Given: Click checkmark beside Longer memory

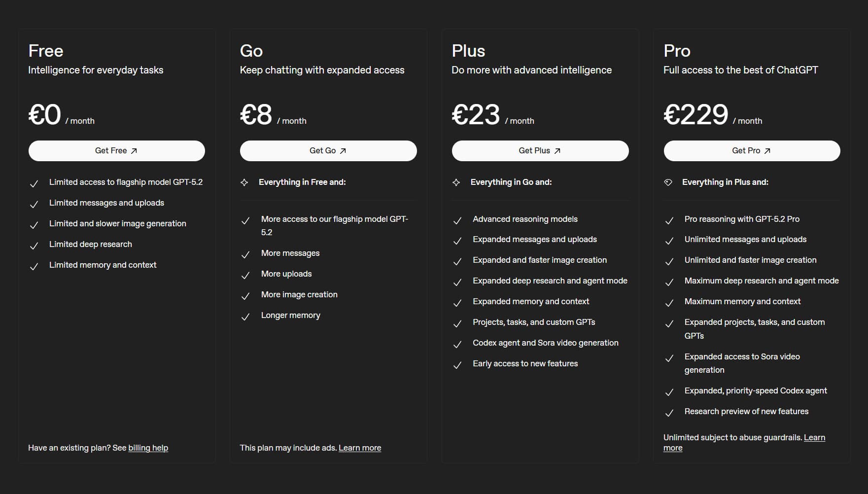Looking at the screenshot, I should click(245, 317).
